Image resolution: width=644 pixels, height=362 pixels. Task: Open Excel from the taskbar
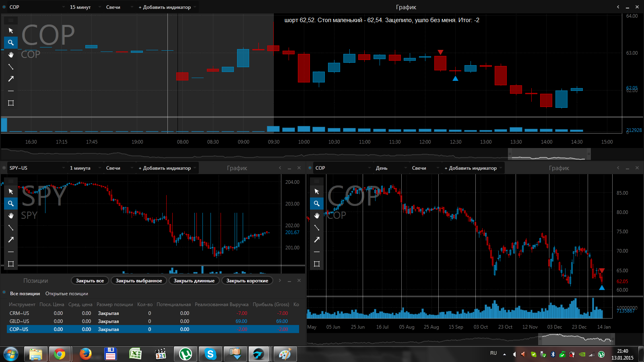(x=135, y=354)
